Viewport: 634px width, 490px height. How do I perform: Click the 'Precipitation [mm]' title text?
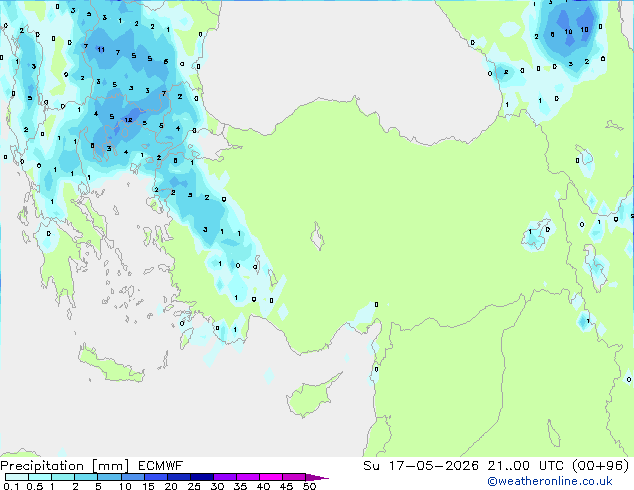[x=65, y=466]
